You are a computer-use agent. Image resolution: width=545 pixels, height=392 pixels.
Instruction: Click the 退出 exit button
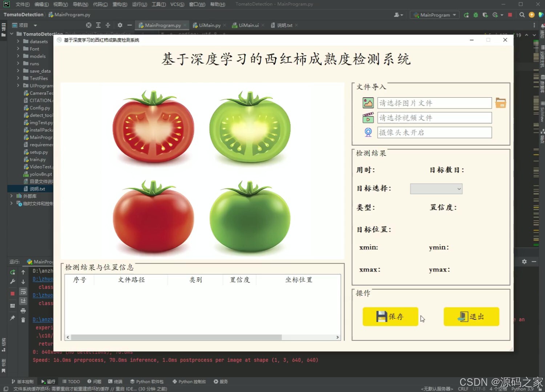click(x=471, y=317)
